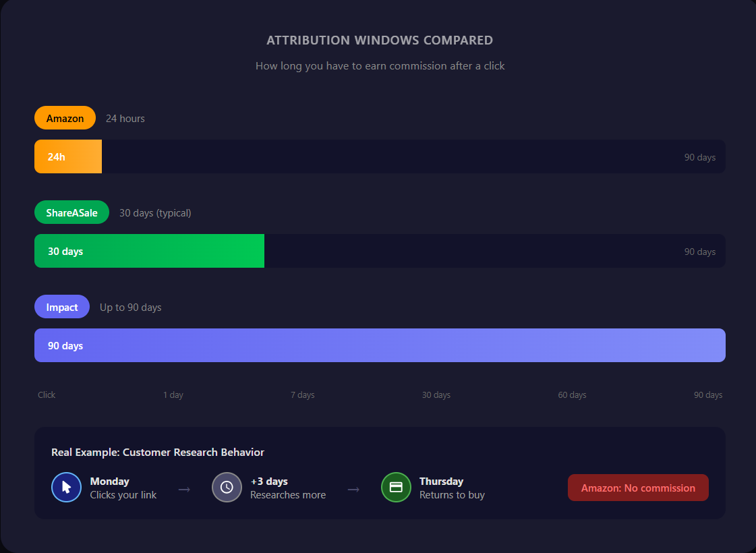Expand the Up to 90 days label

pyautogui.click(x=130, y=307)
